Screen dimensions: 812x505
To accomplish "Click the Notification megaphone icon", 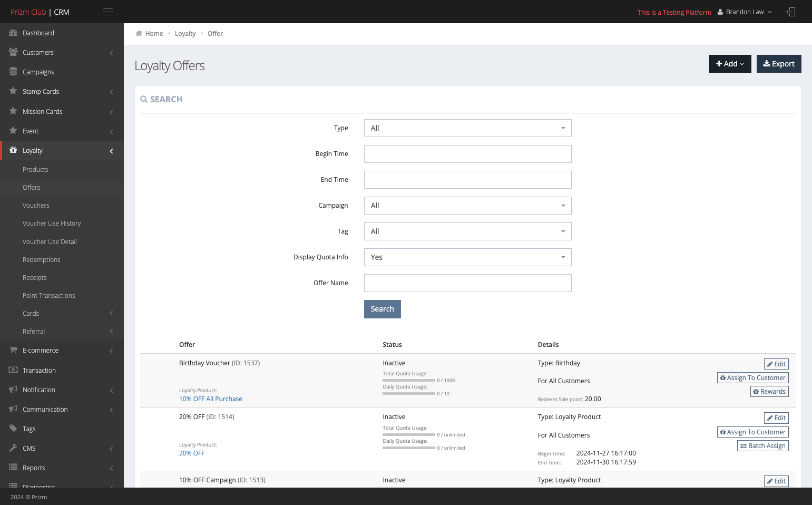I will tap(13, 390).
